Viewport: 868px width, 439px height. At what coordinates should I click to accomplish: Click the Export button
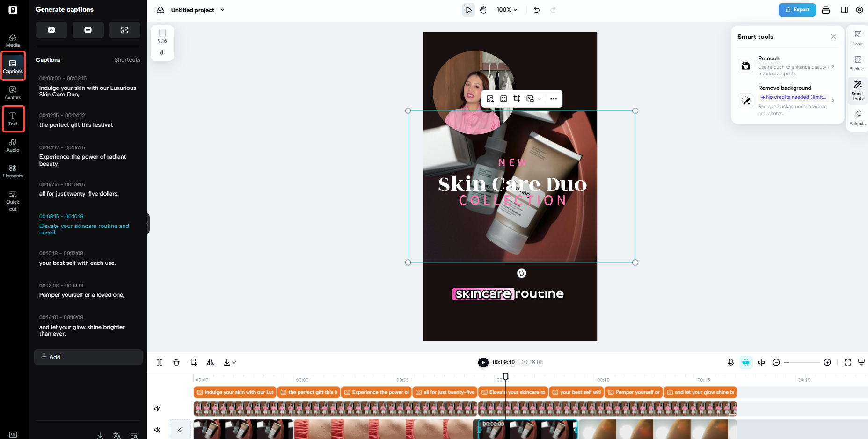[x=797, y=9]
